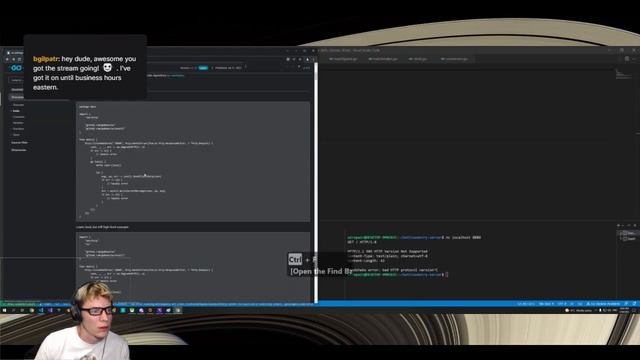The width and height of the screenshot is (640, 360).
Task: Click the teal Latest version badge
Action: click(x=203, y=68)
